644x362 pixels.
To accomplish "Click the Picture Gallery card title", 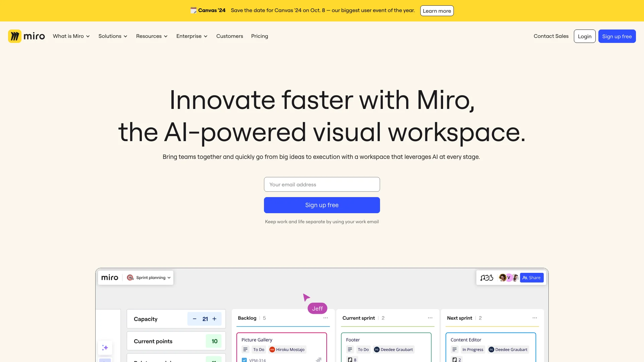I will click(x=257, y=340).
